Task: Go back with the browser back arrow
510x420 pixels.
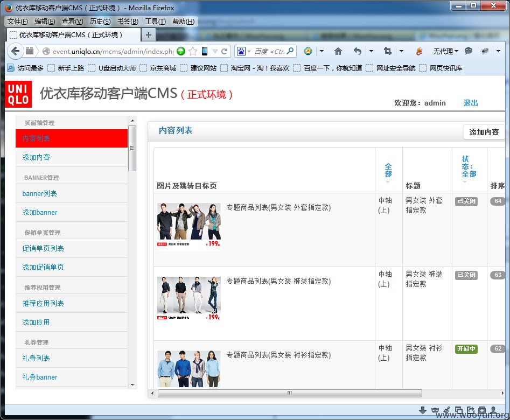Action: click(x=15, y=51)
